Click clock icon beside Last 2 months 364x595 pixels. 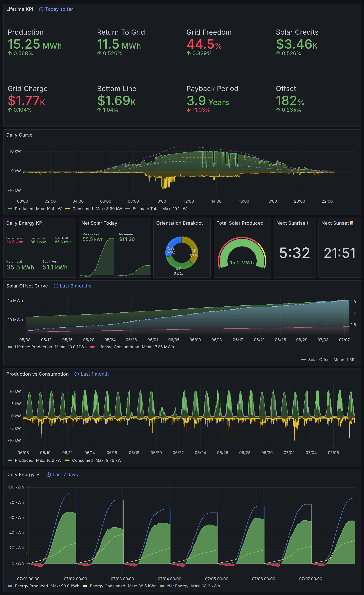[x=56, y=286]
